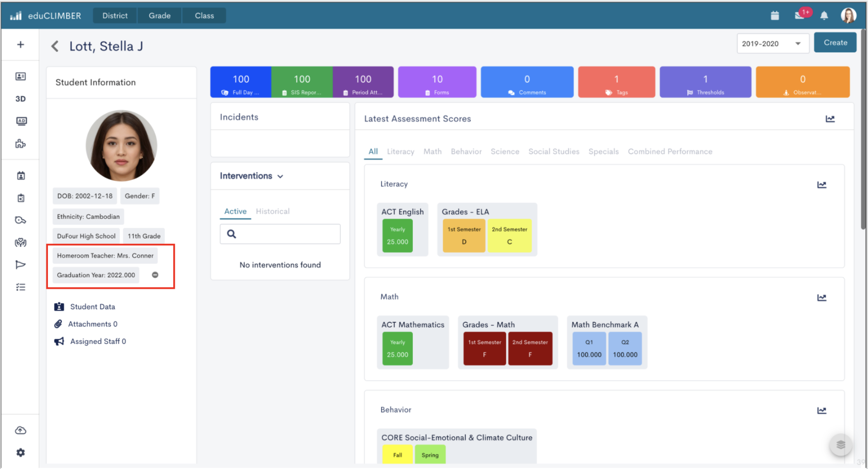Image resolution: width=868 pixels, height=469 pixels.
Task: Open the Class menu
Action: click(x=204, y=16)
